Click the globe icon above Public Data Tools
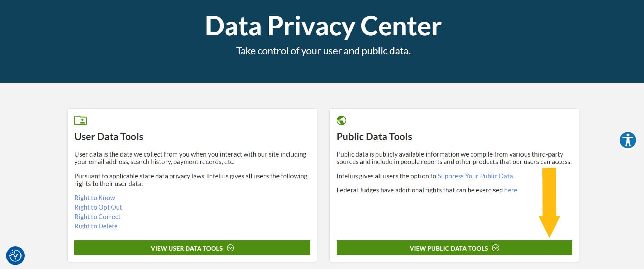This screenshot has height=269, width=644. tap(341, 120)
